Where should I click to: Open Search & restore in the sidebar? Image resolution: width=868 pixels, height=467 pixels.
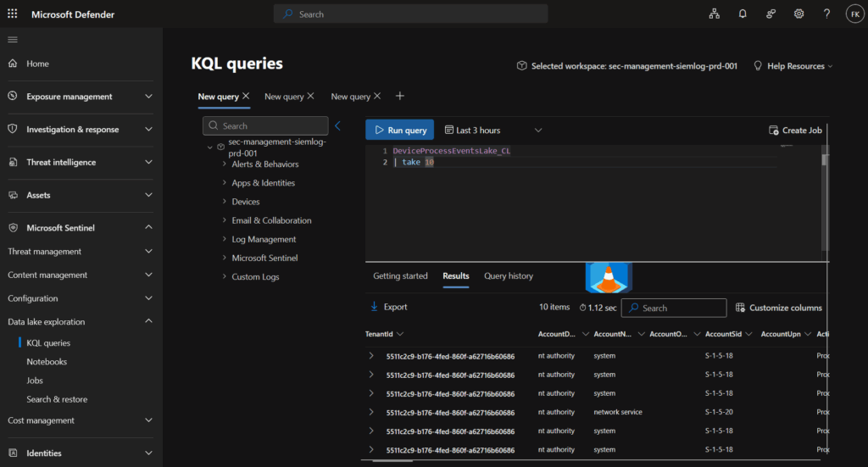coord(57,399)
